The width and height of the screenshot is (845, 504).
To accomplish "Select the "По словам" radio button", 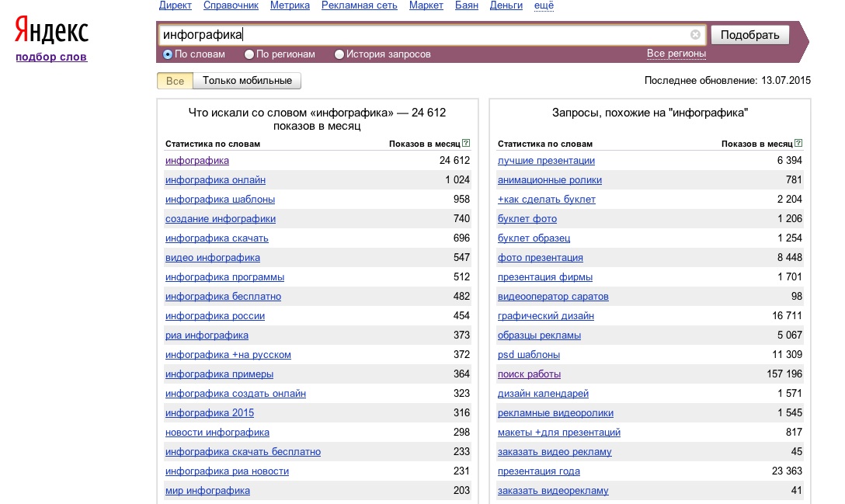I will [168, 54].
